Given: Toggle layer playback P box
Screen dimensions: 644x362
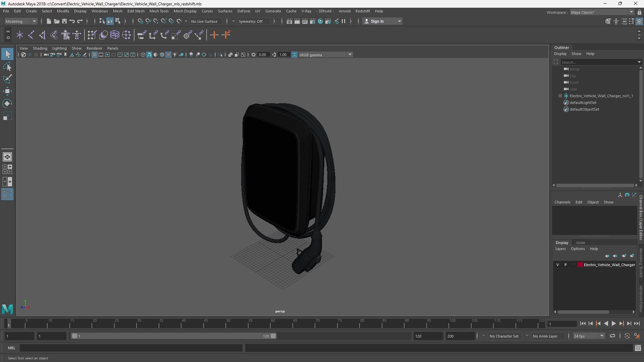Looking at the screenshot, I should (x=566, y=265).
